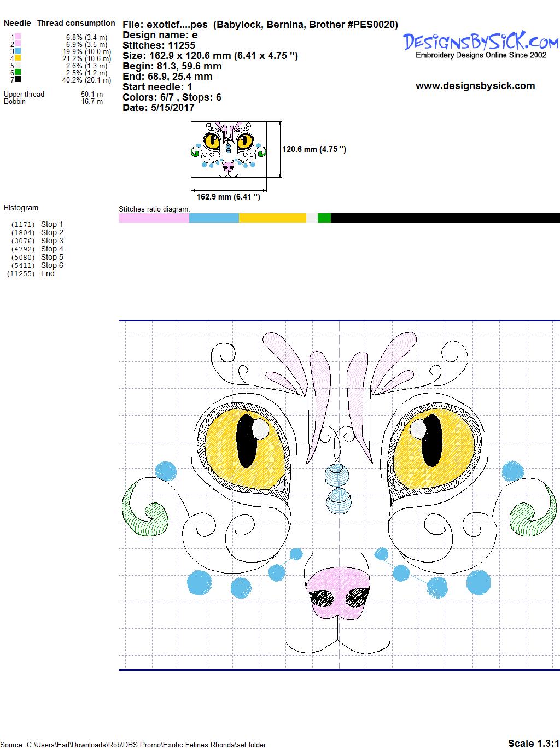
Task: Click the black segment of stitches ratio bar
Action: pos(445,218)
